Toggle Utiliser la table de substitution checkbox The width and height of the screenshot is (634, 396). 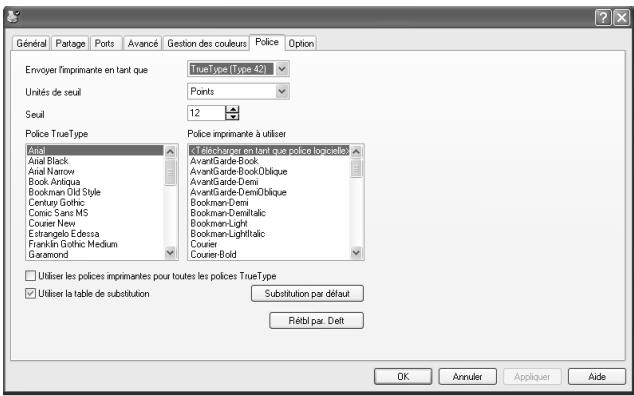click(x=30, y=294)
